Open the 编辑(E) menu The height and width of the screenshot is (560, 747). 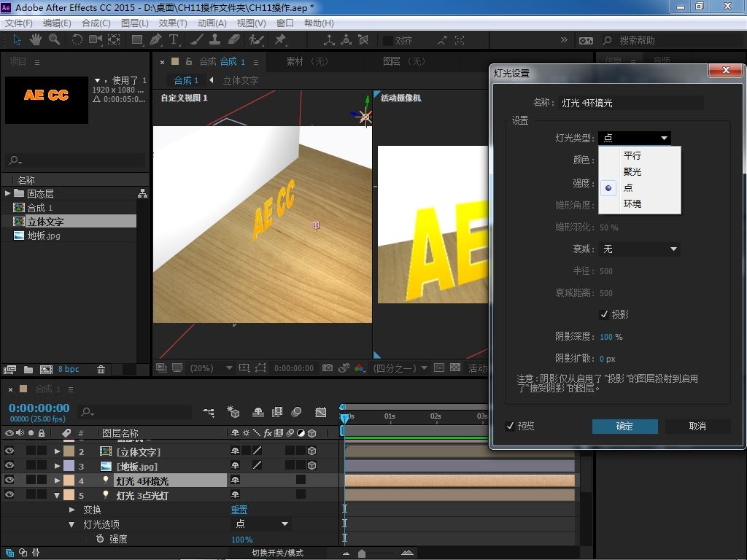pyautogui.click(x=57, y=23)
